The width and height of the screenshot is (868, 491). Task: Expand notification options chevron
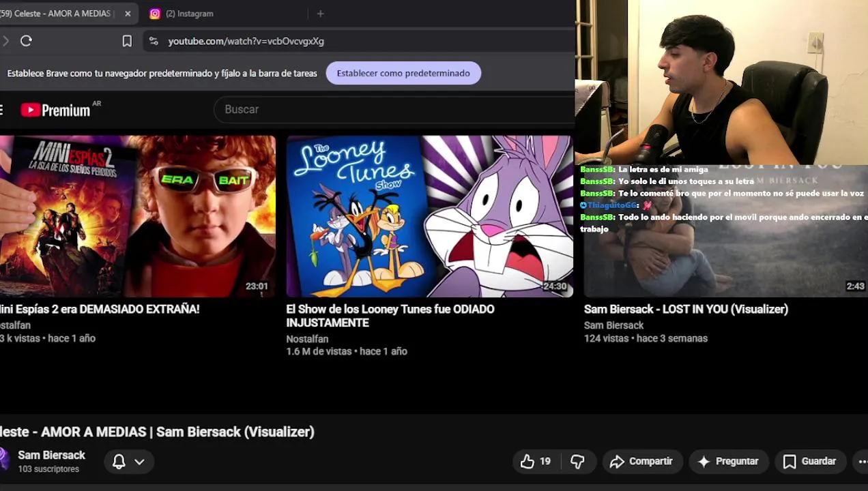click(x=139, y=462)
